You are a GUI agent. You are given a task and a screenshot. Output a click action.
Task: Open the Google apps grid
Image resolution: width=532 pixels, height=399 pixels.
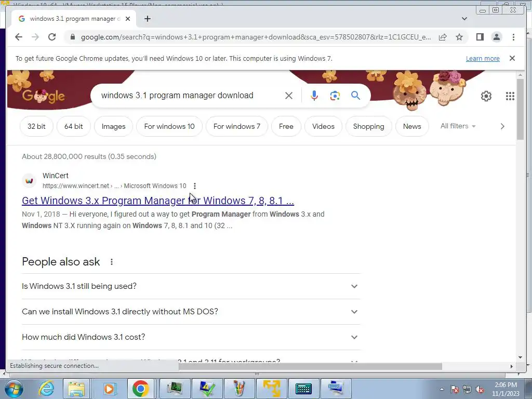(510, 96)
